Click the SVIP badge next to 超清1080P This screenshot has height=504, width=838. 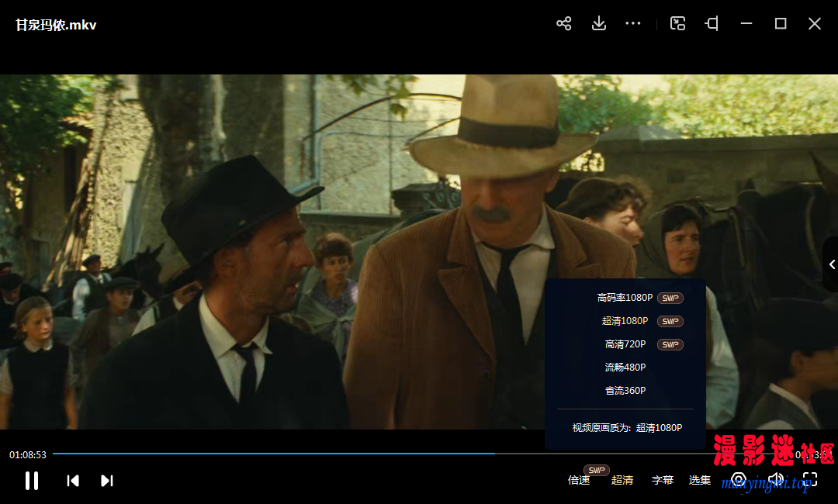670,322
